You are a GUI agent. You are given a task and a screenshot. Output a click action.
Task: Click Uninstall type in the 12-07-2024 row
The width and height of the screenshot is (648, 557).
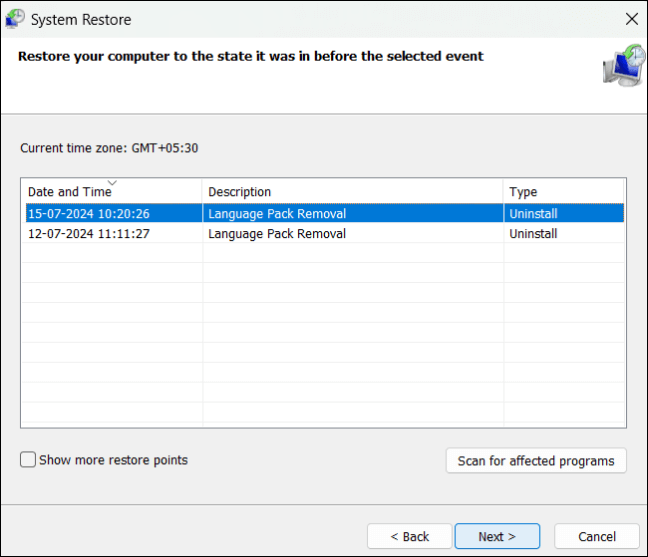533,234
